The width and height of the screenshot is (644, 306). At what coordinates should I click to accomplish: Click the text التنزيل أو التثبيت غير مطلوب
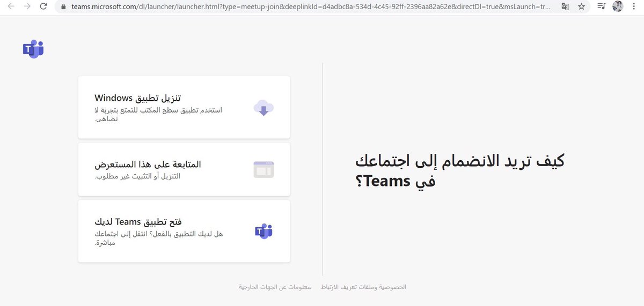137,176
